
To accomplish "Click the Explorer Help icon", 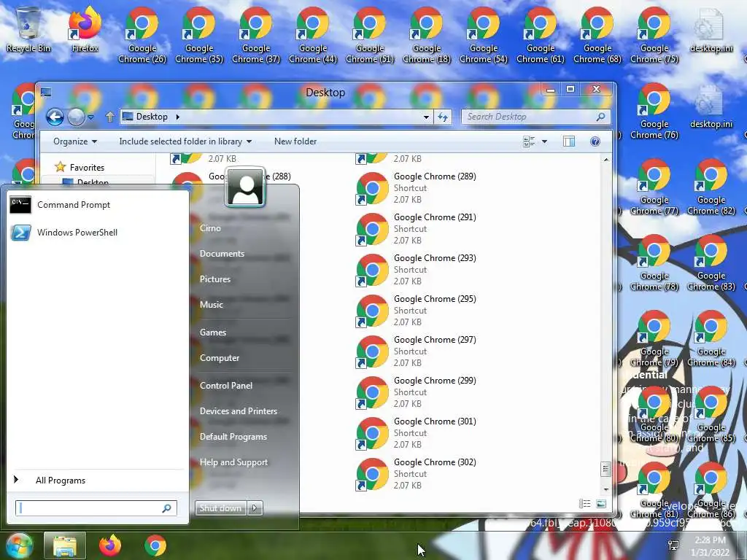I will click(595, 141).
